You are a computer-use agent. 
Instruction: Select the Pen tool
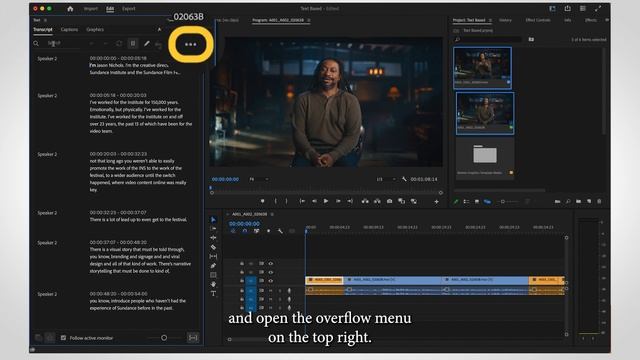[213, 266]
